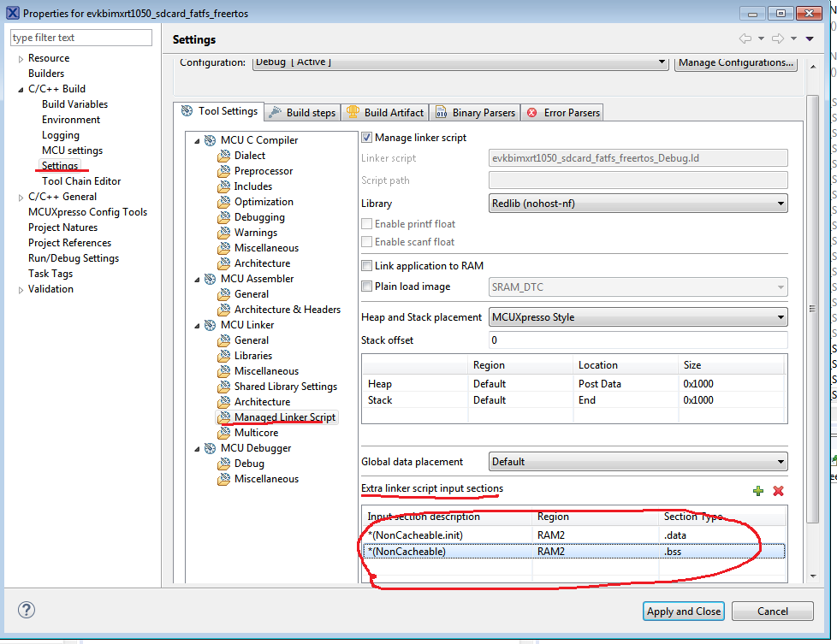
Task: Select MCU settings in left tree
Action: pyautogui.click(x=72, y=151)
